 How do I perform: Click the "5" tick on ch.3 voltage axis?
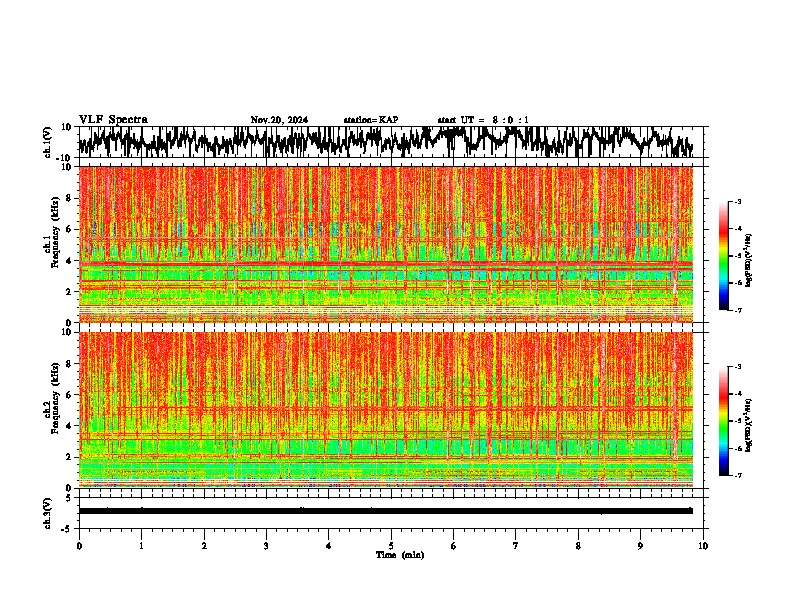[x=69, y=498]
